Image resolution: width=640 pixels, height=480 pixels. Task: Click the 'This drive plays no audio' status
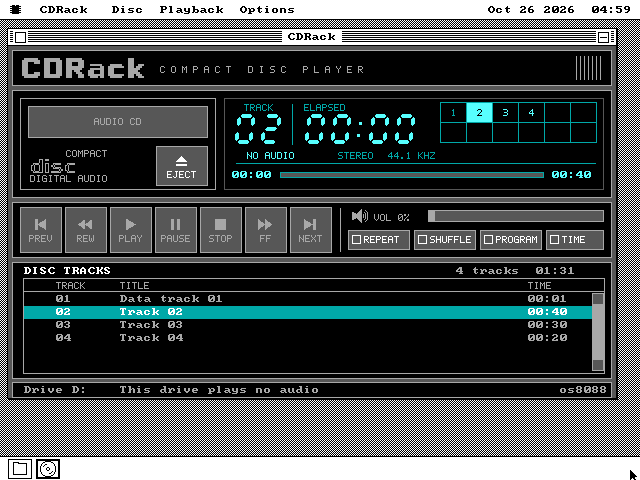[219, 390]
